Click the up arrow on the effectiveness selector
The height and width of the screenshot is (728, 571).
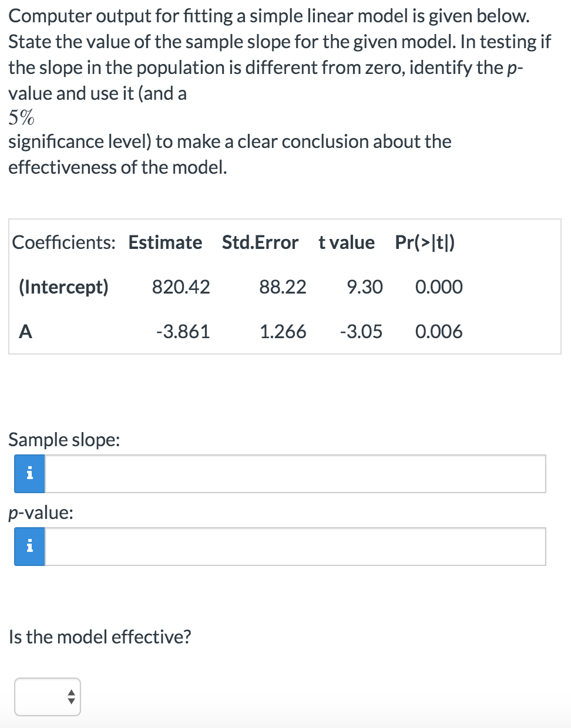tap(70, 693)
